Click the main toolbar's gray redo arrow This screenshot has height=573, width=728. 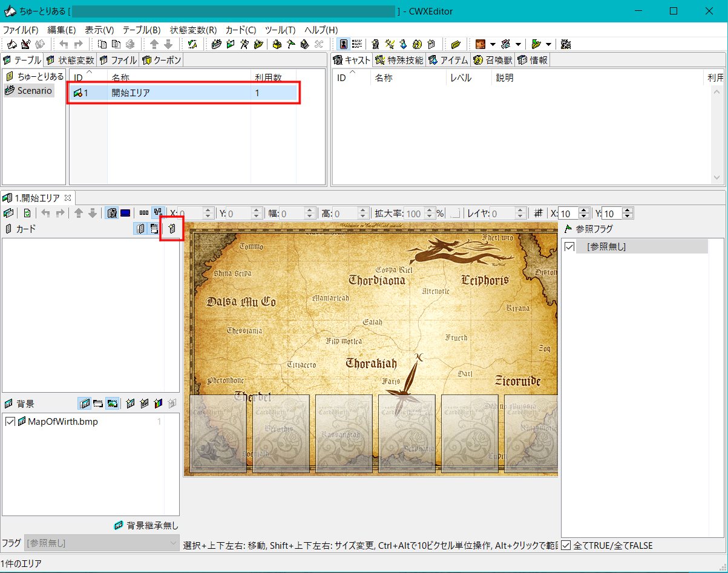77,44
